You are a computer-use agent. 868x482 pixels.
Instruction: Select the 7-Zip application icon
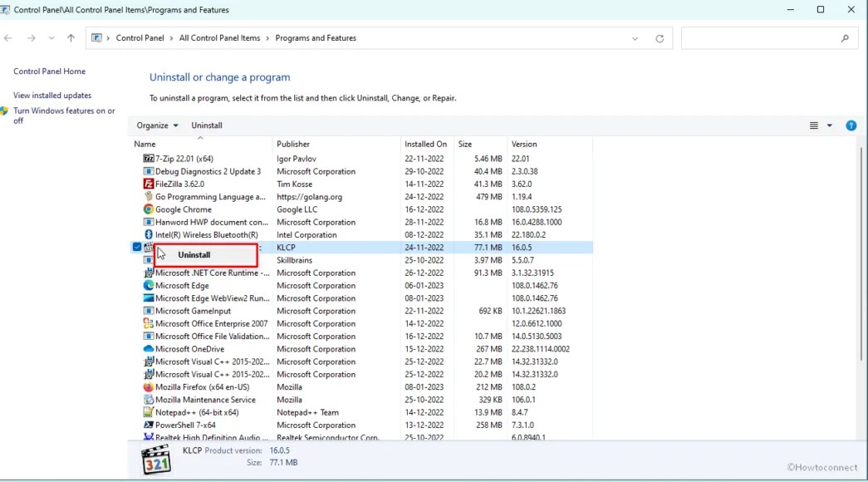[150, 158]
